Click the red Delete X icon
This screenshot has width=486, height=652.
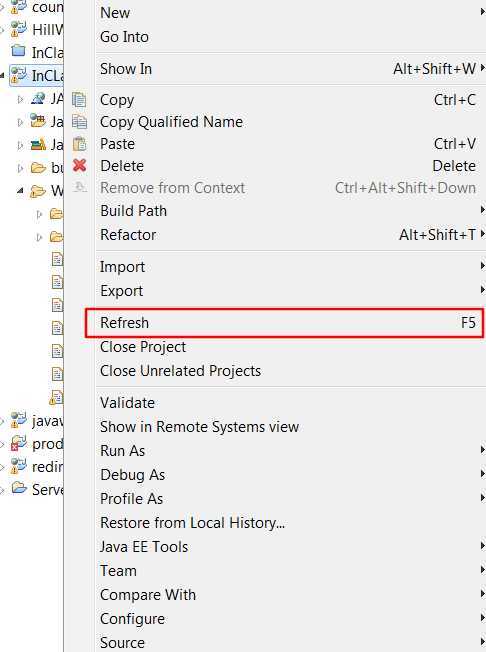point(79,165)
